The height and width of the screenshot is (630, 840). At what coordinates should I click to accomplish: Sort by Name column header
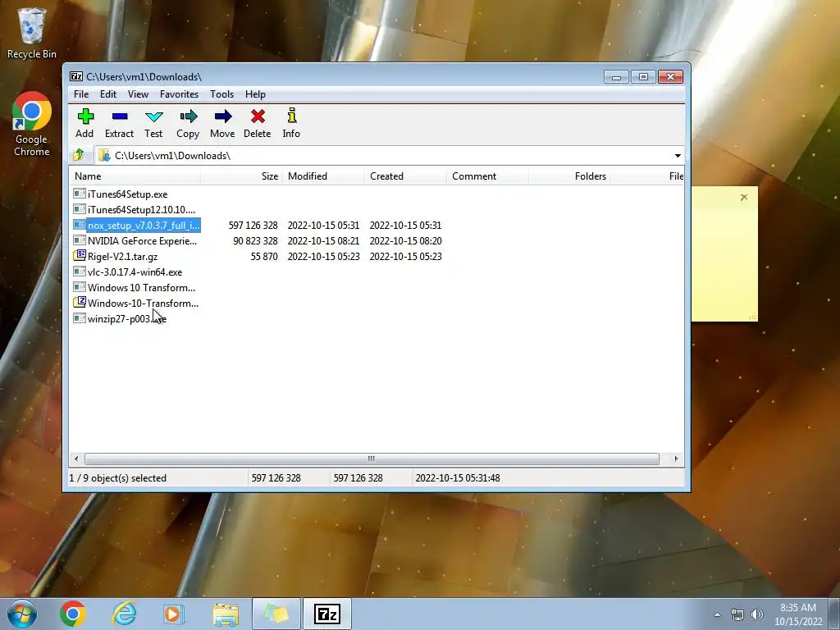coord(135,176)
